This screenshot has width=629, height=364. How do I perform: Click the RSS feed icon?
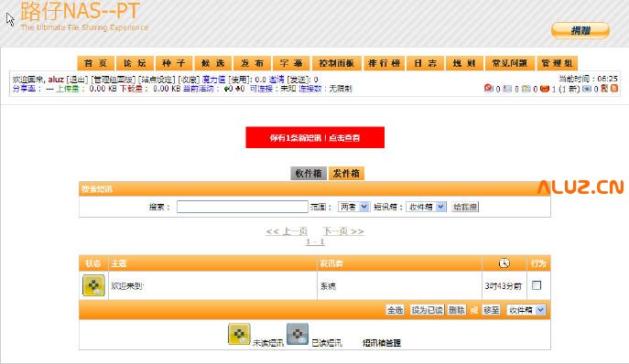click(614, 88)
